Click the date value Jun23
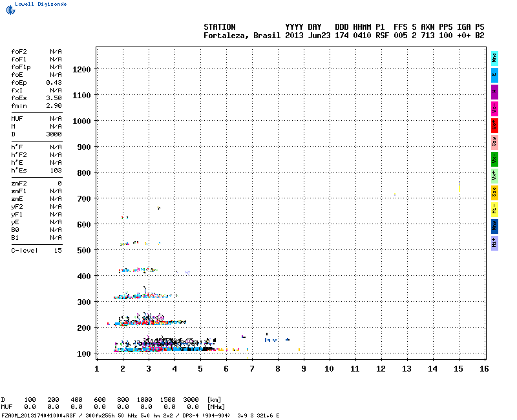517x420 pixels. [319, 36]
